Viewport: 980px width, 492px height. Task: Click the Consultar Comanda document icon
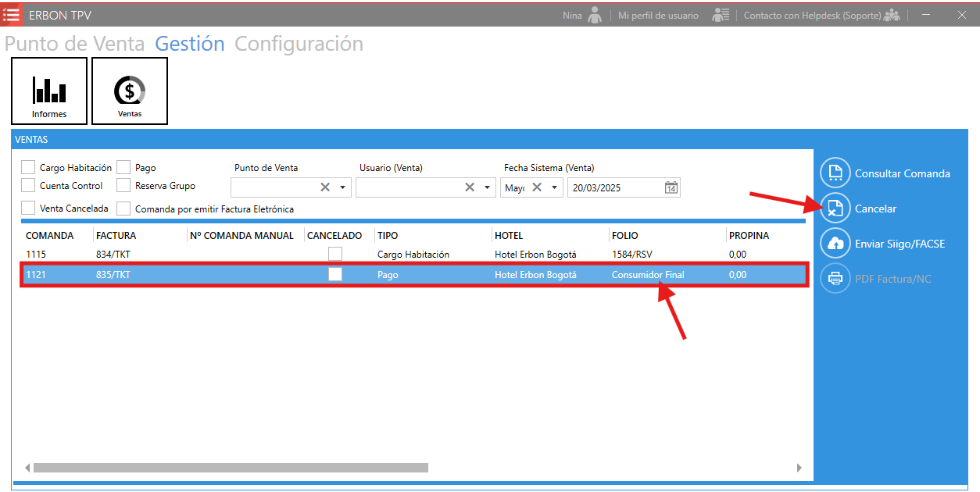point(835,173)
